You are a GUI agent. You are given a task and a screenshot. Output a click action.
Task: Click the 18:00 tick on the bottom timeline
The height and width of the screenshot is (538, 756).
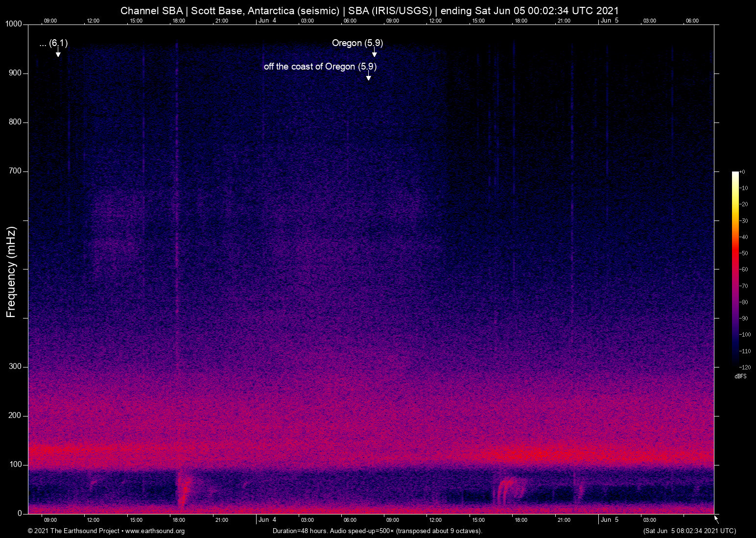click(179, 520)
